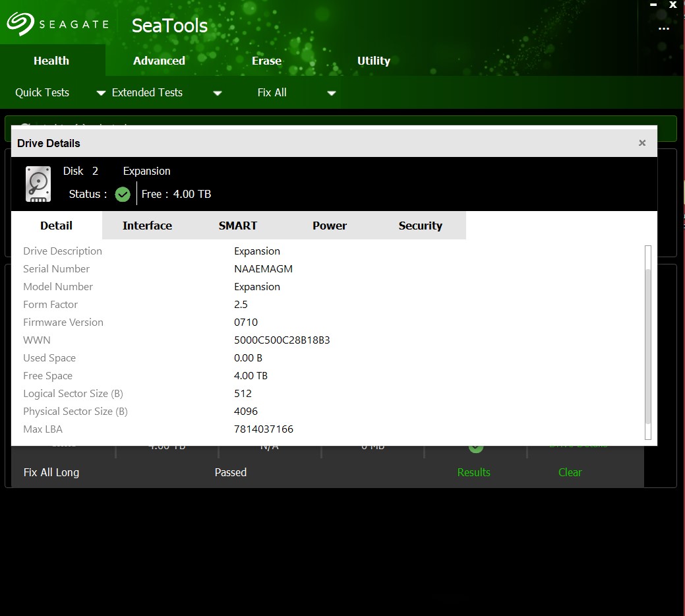Viewport: 685px width, 616px height.
Task: Switch to the Erase tab
Action: [266, 61]
